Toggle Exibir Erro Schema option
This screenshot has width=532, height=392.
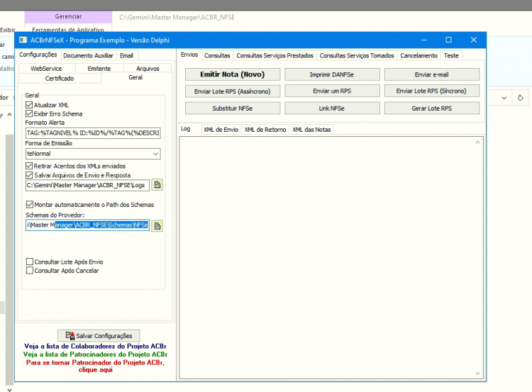pyautogui.click(x=29, y=113)
